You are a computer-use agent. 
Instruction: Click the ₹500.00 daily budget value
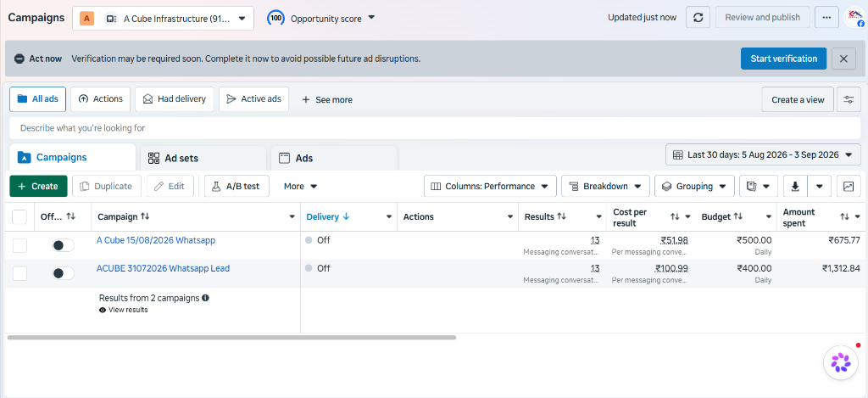[754, 240]
